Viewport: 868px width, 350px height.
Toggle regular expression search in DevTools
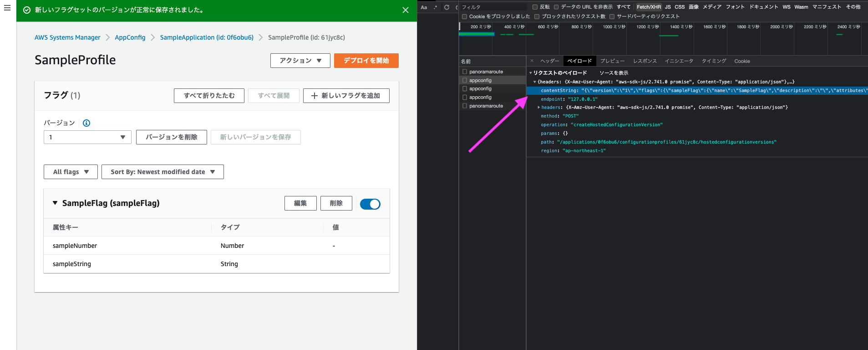click(436, 7)
